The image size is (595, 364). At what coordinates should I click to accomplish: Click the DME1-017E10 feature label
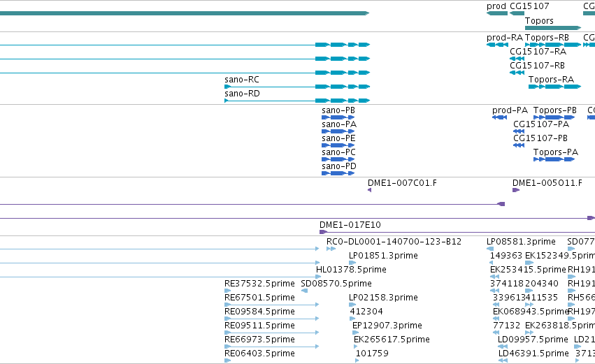point(350,225)
